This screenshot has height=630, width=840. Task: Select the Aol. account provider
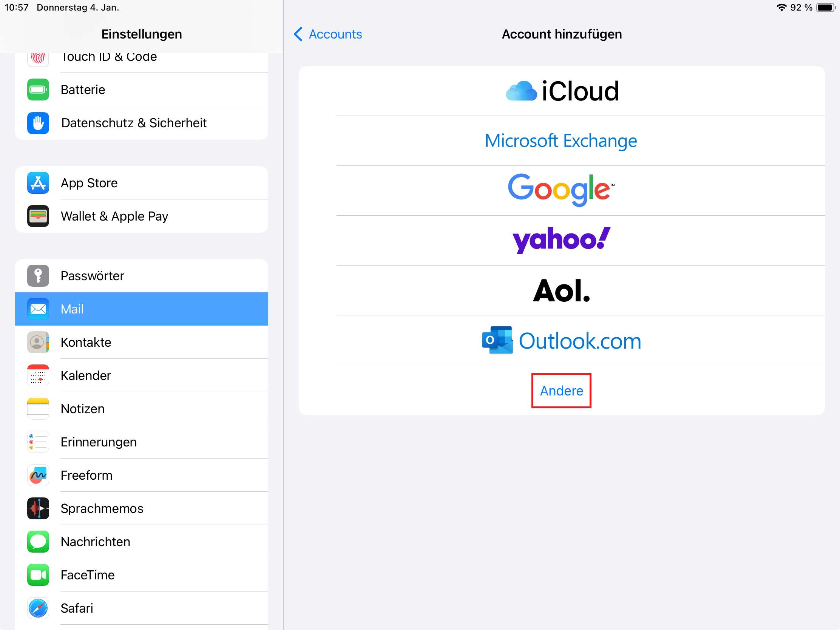561,290
